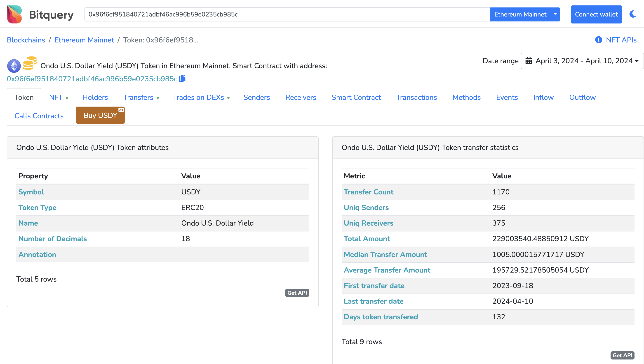Click the NFT APIs info icon
Image resolution: width=644 pixels, height=364 pixels.
coord(599,40)
